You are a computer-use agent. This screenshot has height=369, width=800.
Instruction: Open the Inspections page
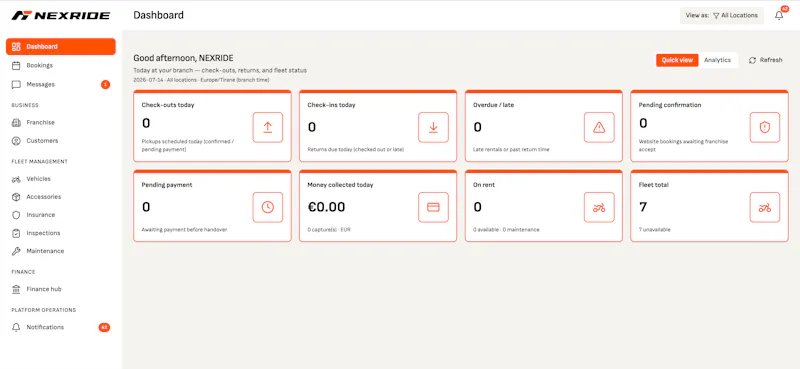pyautogui.click(x=61, y=233)
